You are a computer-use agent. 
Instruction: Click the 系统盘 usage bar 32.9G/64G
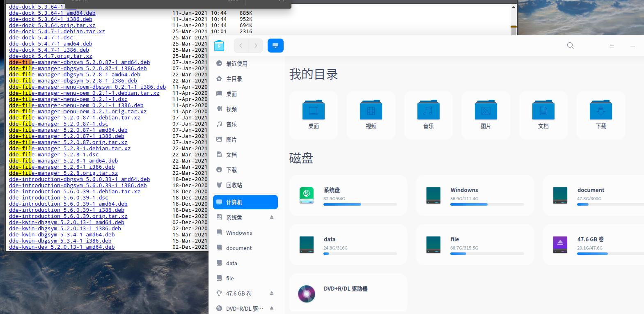pyautogui.click(x=360, y=204)
